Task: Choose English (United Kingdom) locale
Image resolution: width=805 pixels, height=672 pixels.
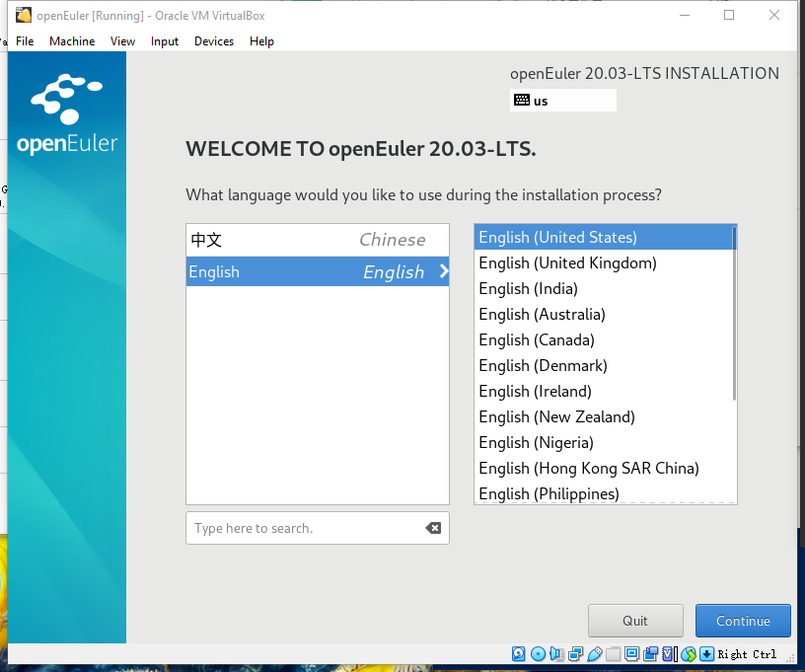Action: [x=567, y=262]
